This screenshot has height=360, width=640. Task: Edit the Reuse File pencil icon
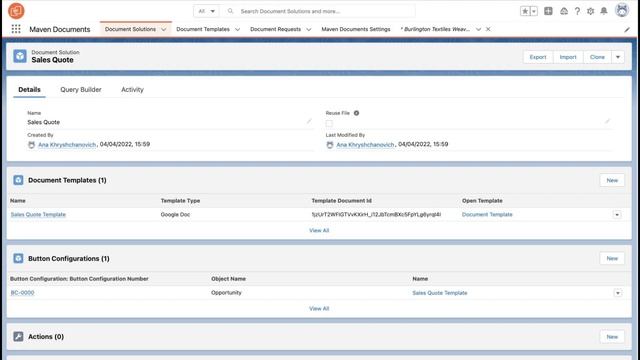pos(607,121)
